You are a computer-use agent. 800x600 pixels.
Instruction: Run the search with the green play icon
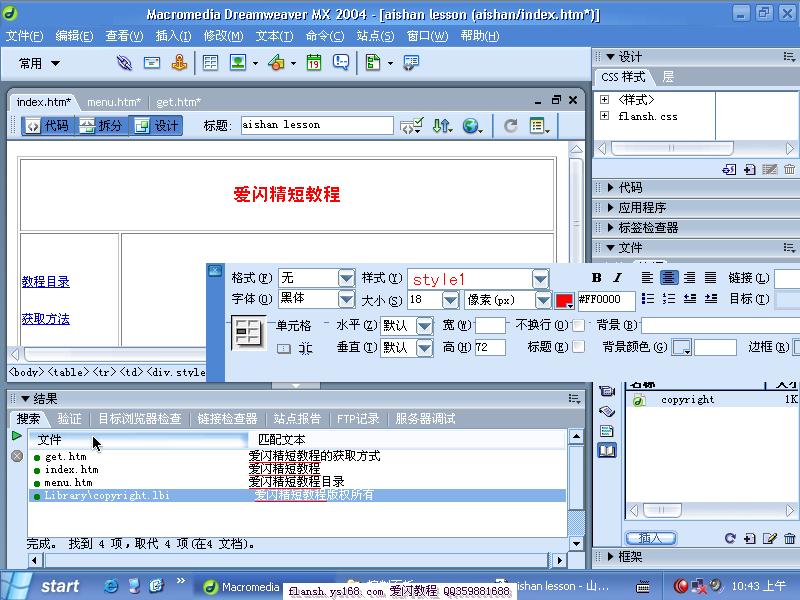tap(16, 436)
